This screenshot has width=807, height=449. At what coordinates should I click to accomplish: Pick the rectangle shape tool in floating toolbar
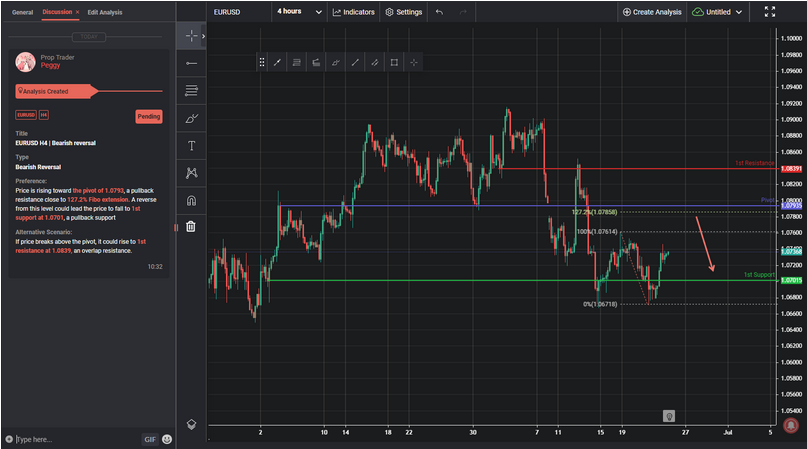click(394, 62)
